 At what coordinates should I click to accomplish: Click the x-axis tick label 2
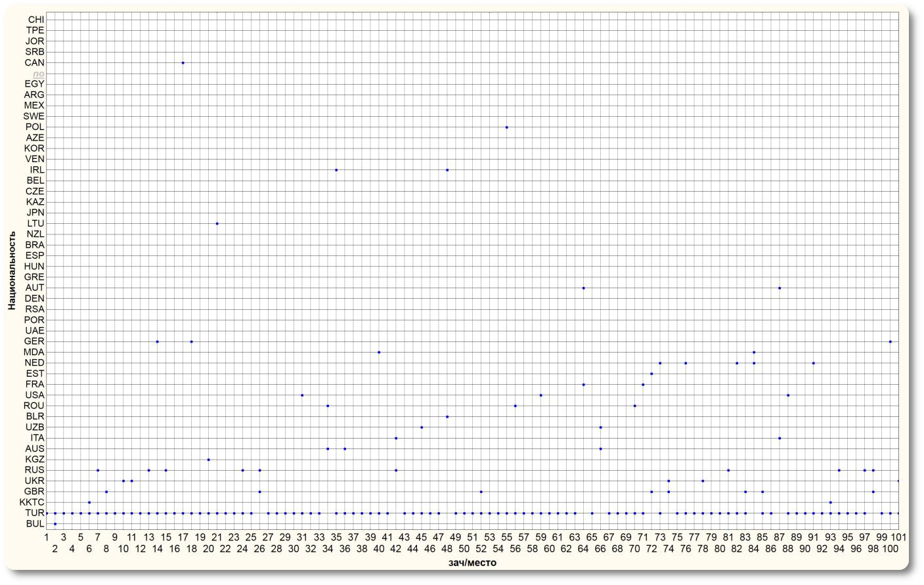[x=55, y=548]
